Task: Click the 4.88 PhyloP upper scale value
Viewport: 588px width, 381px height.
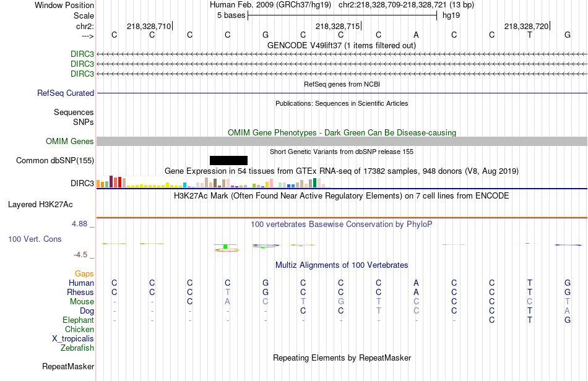Action: (79, 224)
